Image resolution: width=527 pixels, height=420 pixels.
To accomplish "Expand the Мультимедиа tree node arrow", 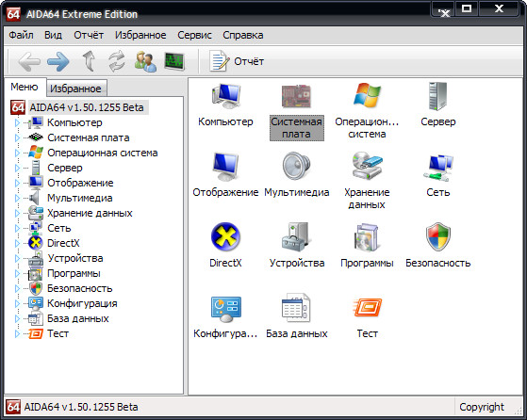I will (x=17, y=199).
